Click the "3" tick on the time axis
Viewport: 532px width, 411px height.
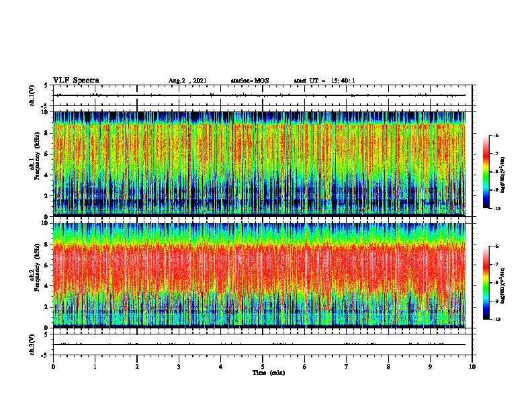pos(179,367)
